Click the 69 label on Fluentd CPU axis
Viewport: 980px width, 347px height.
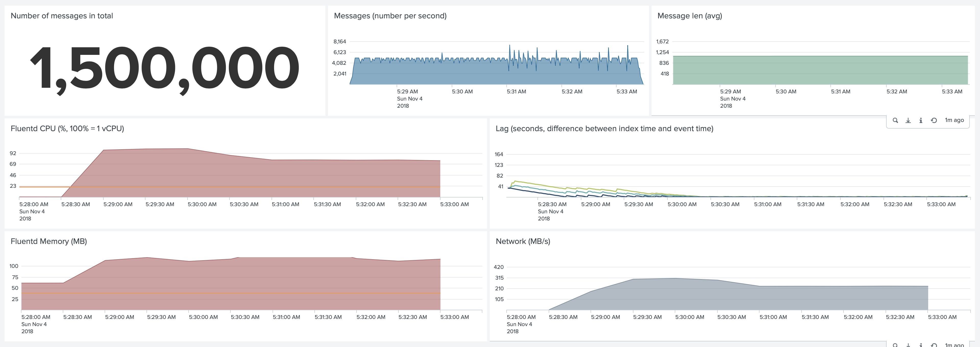click(13, 164)
